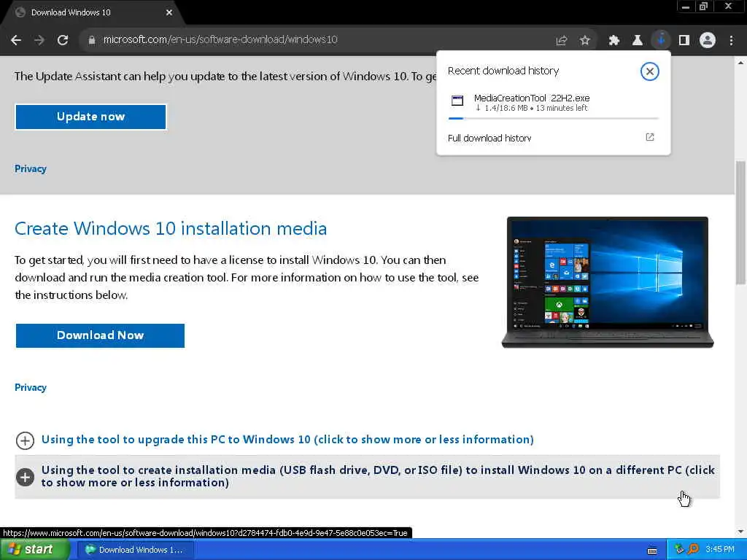Open Full download history

pos(489,138)
